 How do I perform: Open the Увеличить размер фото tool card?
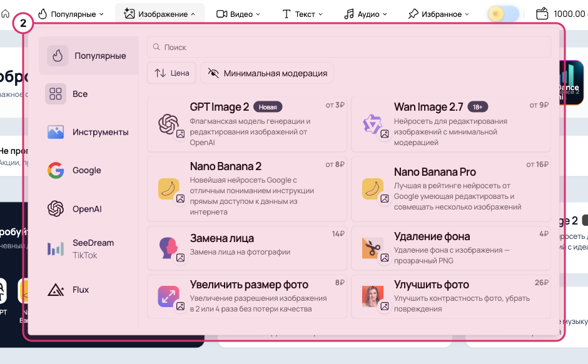pyautogui.click(x=246, y=296)
